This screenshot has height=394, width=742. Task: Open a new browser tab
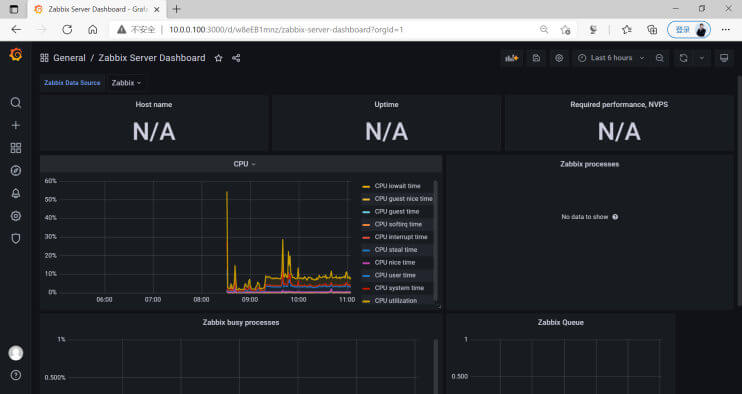click(177, 9)
